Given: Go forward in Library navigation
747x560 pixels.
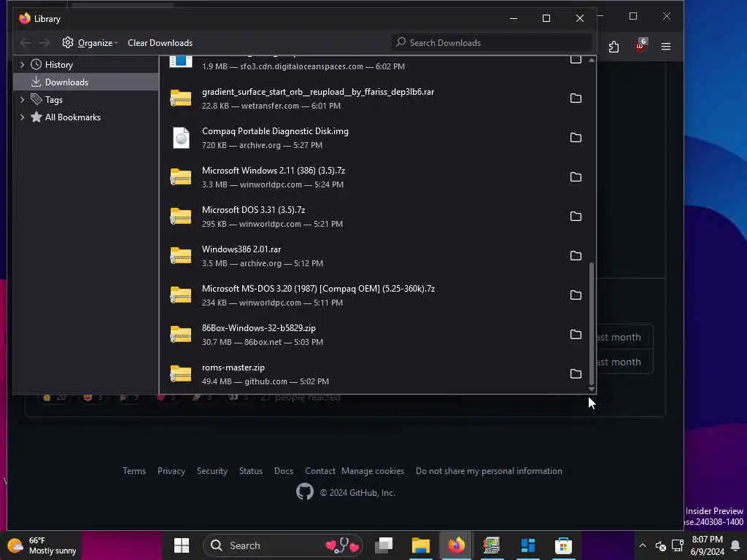Looking at the screenshot, I should click(44, 43).
